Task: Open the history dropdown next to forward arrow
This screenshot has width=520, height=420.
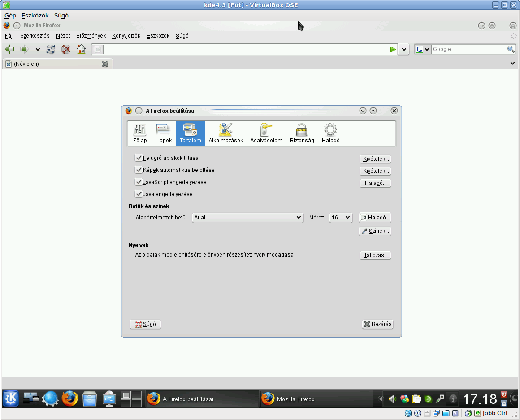Action: 38,49
